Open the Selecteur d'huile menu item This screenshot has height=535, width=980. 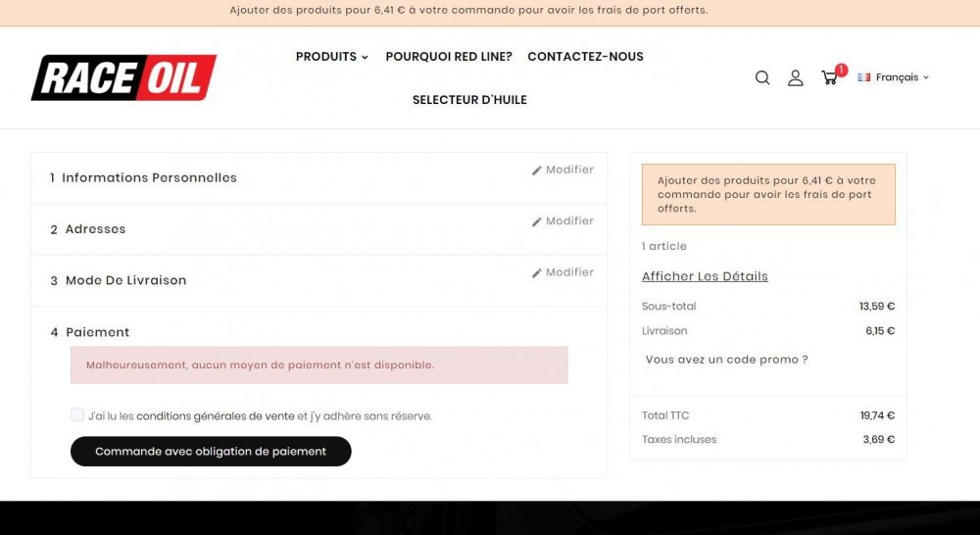click(469, 100)
